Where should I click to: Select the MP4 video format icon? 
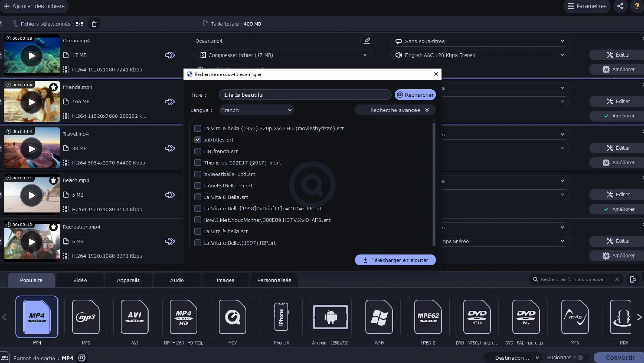[37, 317]
